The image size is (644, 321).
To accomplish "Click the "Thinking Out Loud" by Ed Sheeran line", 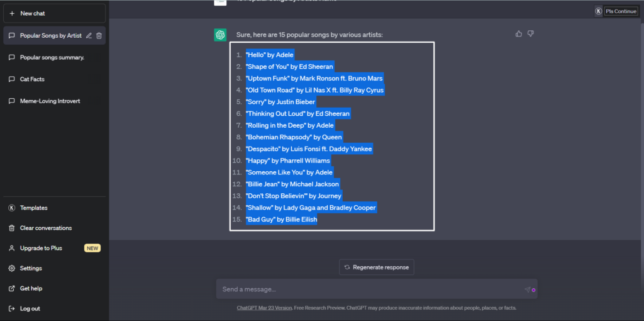I will click(298, 114).
